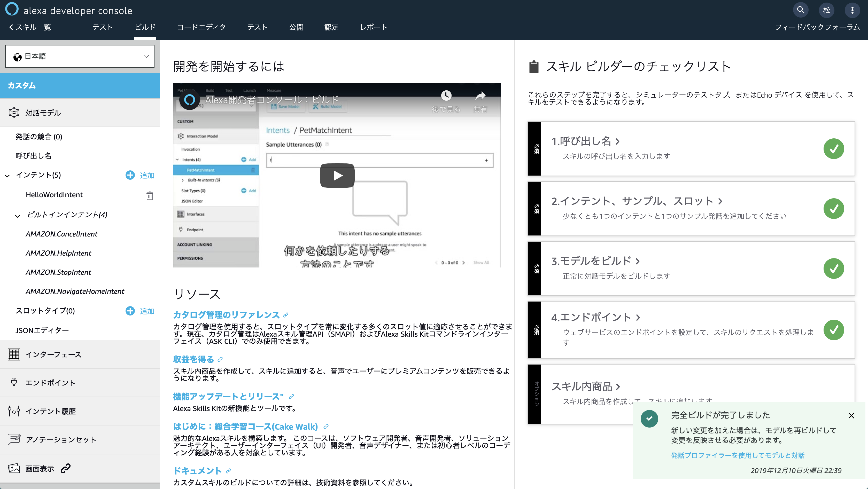This screenshot has width=868, height=489.
Task: Click the external link icon beside 画面表示
Action: click(x=66, y=468)
